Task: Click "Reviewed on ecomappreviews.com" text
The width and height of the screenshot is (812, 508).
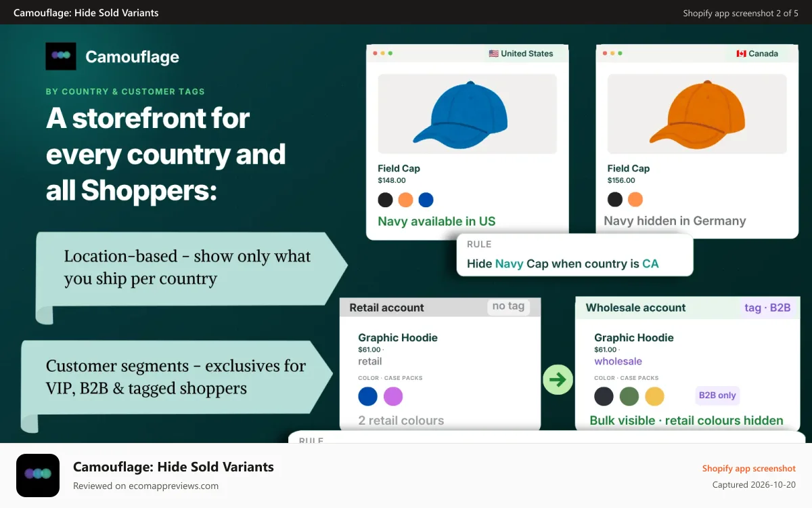Action: (145, 486)
